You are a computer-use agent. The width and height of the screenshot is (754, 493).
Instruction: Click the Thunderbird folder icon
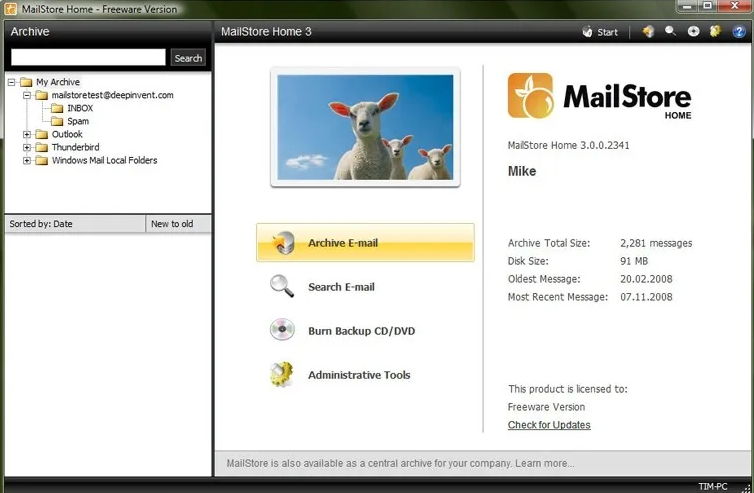[x=42, y=147]
